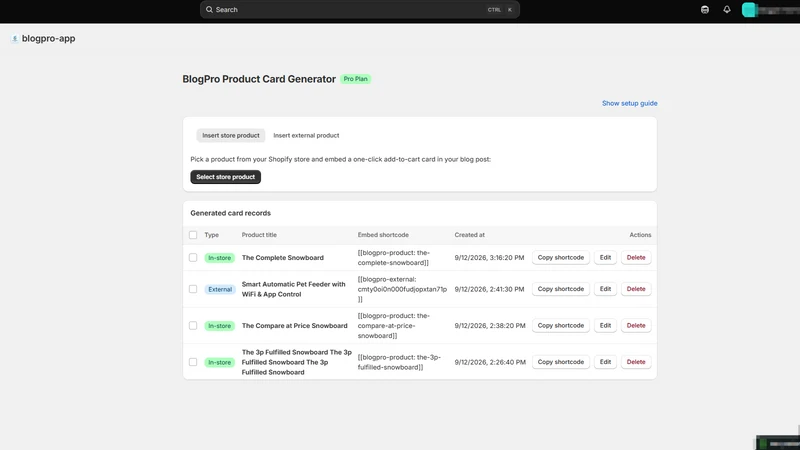
Task: Click the search magnifier icon
Action: tap(209, 9)
